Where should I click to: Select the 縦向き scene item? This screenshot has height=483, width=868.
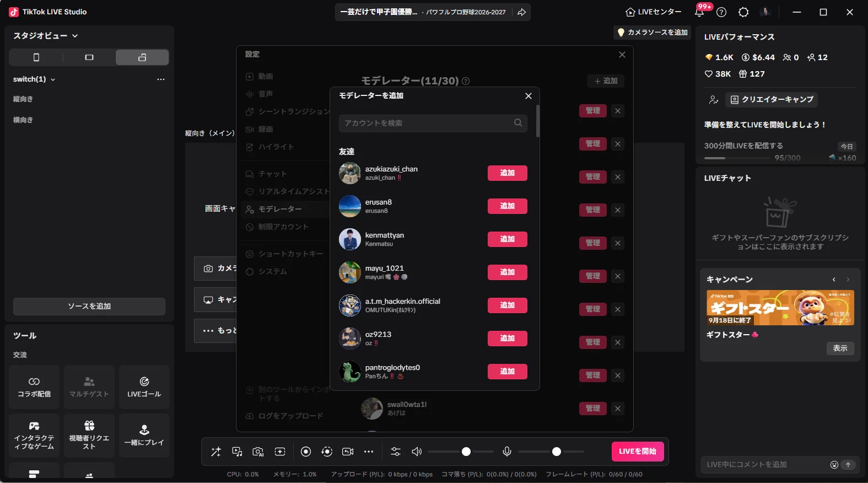pyautogui.click(x=23, y=99)
